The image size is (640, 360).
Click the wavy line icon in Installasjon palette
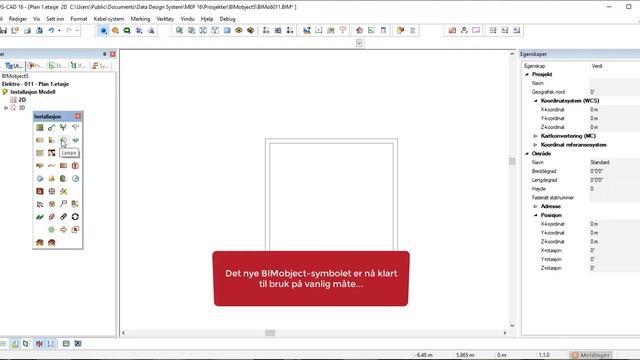click(x=51, y=166)
